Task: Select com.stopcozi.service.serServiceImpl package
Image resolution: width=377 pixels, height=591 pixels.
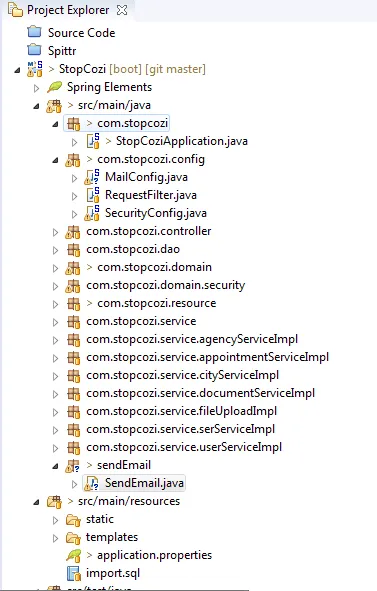Action: 180,430
